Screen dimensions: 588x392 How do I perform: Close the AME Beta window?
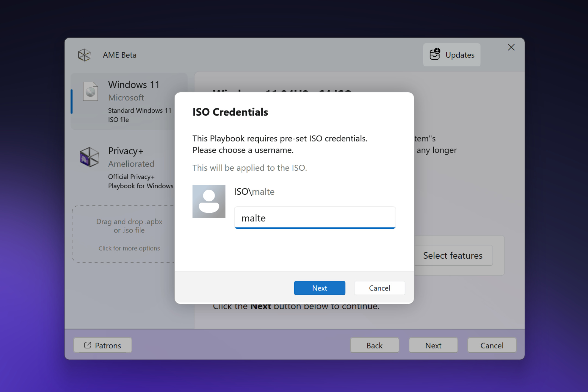click(511, 47)
